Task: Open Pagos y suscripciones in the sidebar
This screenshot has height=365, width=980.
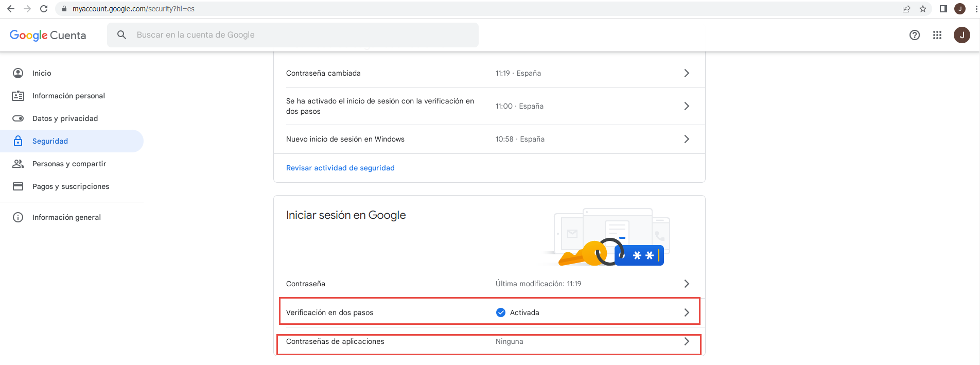Action: pos(72,186)
